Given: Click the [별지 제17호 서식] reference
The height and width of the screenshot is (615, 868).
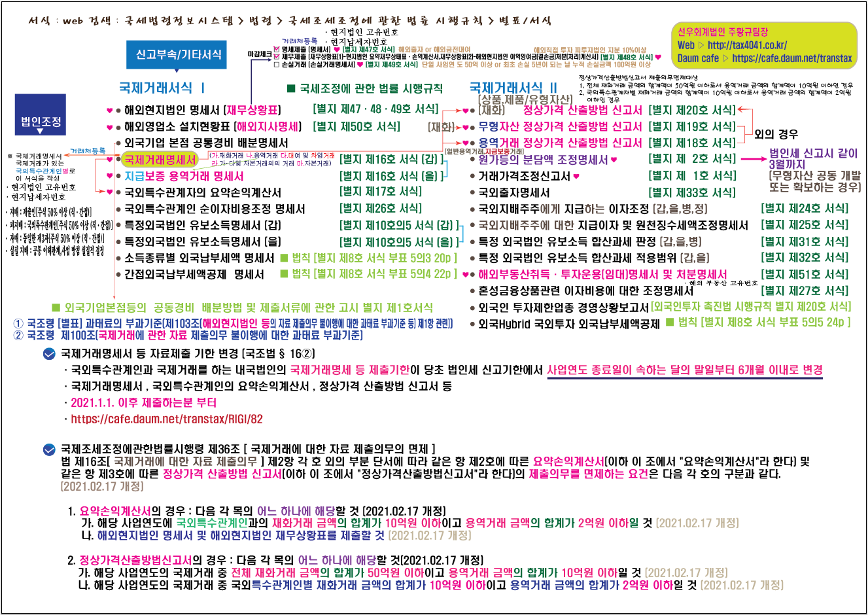Looking at the screenshot, I should tap(381, 191).
